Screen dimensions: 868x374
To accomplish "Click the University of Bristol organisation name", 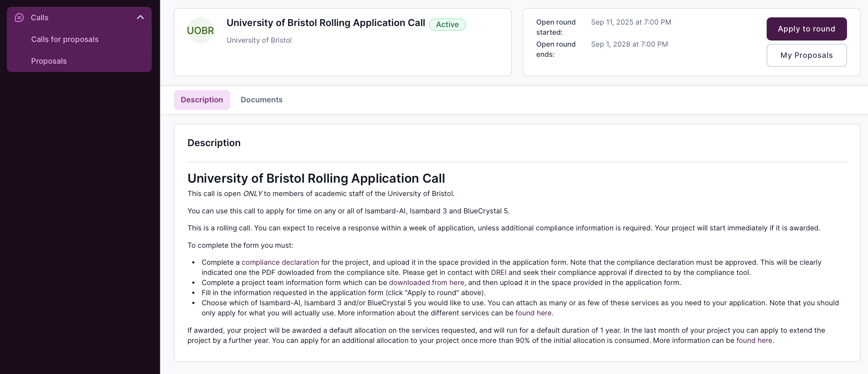I will coord(259,40).
